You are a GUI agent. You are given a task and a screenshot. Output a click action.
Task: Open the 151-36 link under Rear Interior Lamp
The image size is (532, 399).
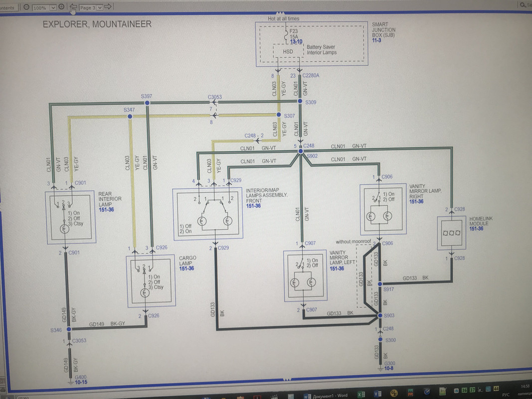click(106, 209)
